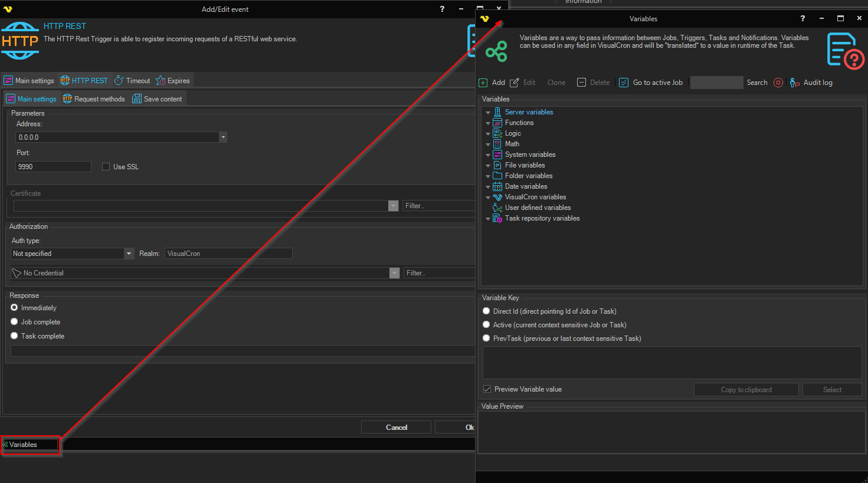
Task: Click the User defined variables icon
Action: click(497, 208)
